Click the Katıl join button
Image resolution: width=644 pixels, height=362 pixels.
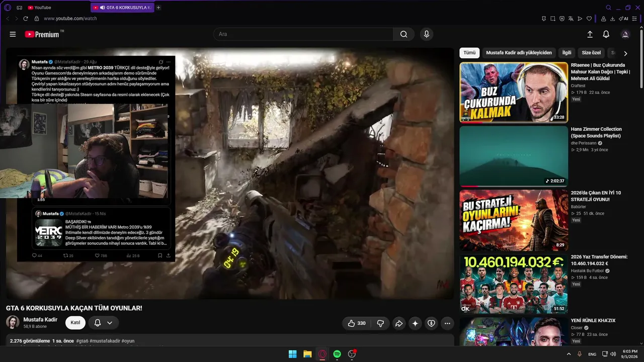tap(75, 323)
